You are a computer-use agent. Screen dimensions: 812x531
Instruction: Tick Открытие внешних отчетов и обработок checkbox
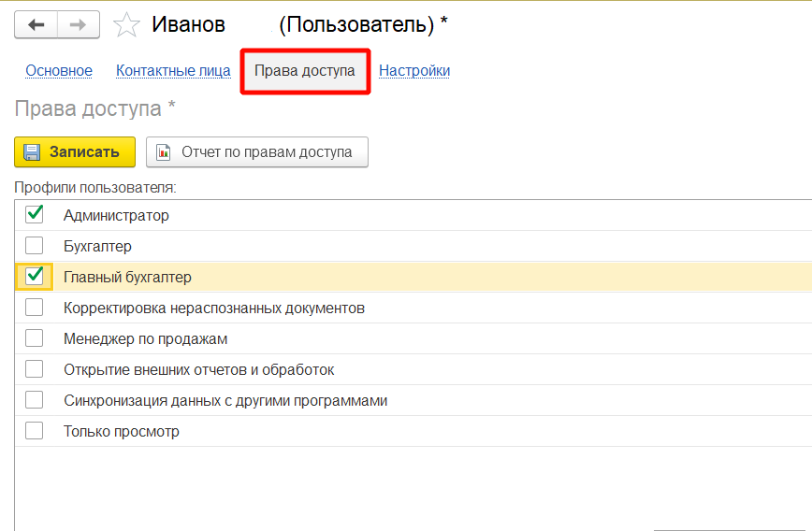[35, 369]
